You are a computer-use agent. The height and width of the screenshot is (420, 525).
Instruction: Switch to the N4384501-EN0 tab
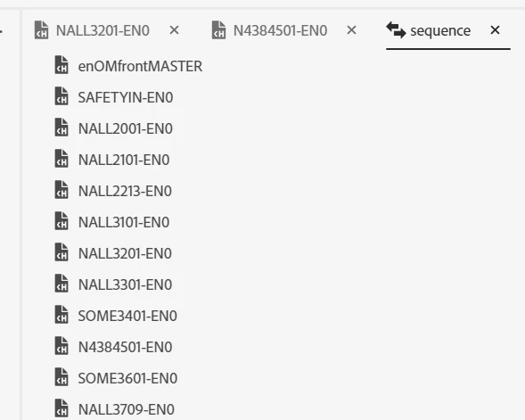(280, 30)
